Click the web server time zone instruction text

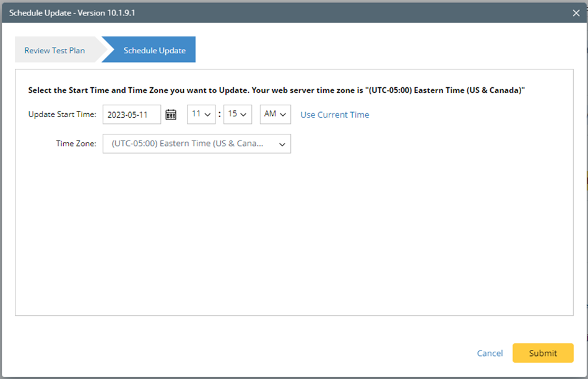tap(277, 90)
